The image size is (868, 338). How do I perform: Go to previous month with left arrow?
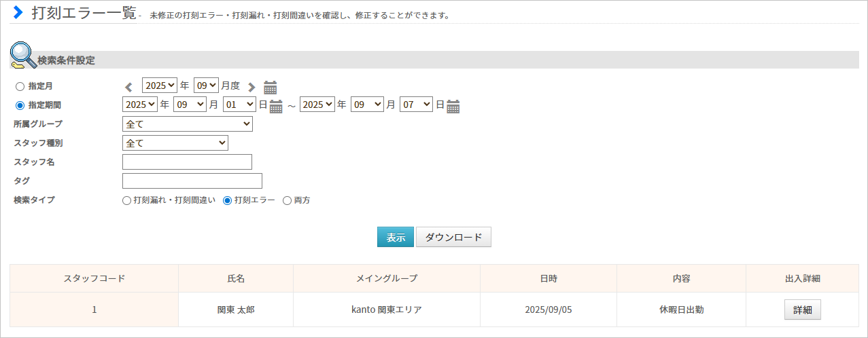click(x=129, y=87)
